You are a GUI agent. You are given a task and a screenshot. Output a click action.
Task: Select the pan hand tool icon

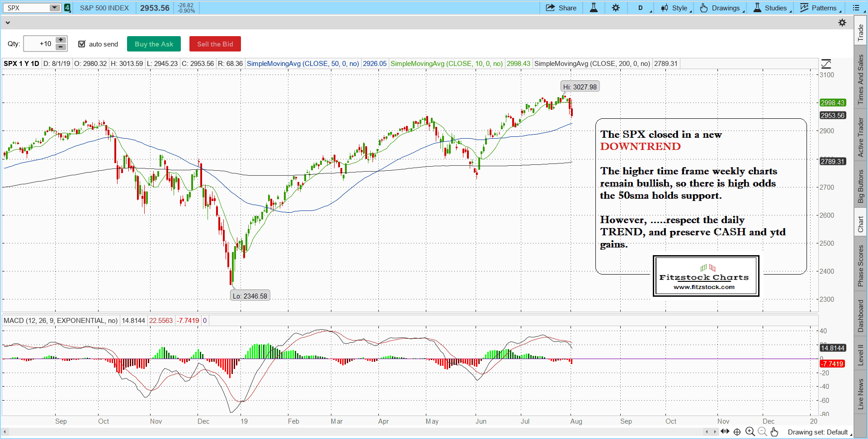[x=774, y=432]
